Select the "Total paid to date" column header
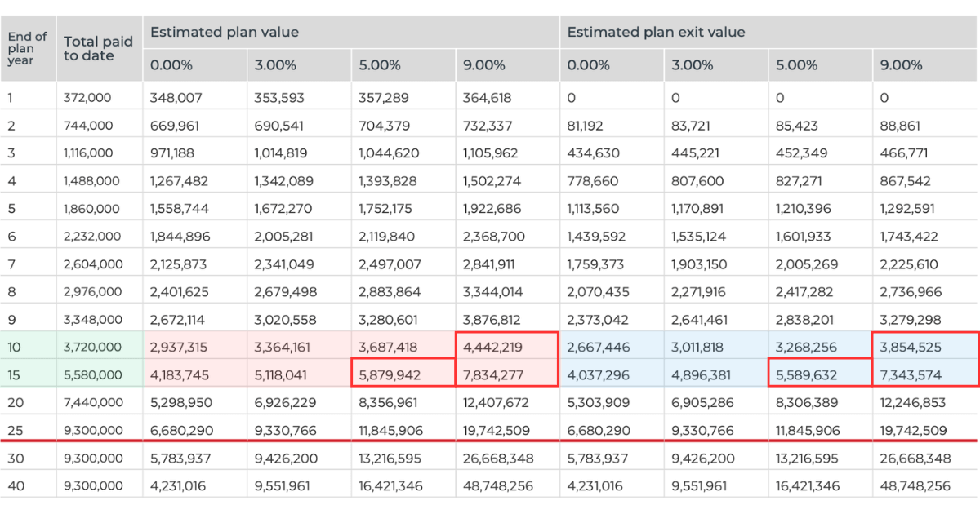980x514 pixels. 98,49
